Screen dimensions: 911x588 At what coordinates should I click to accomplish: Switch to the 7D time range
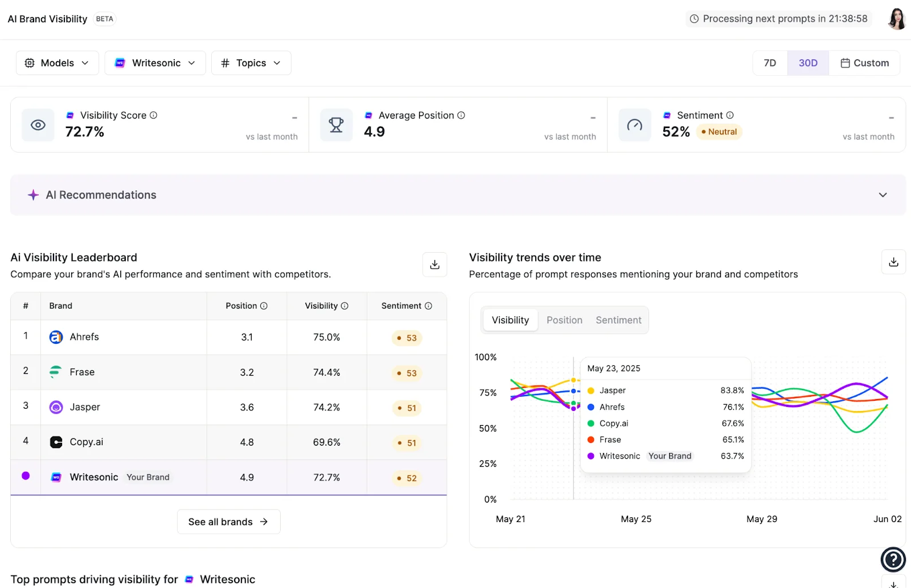click(x=769, y=63)
